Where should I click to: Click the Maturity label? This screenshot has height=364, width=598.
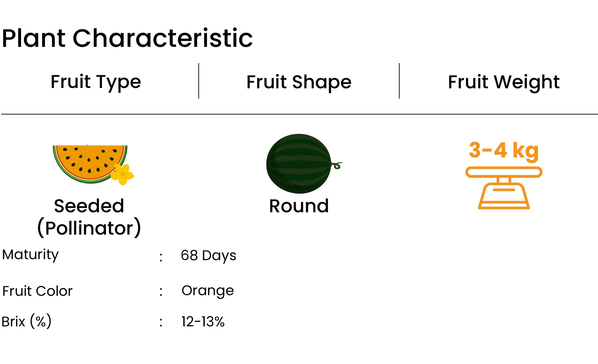tap(30, 255)
